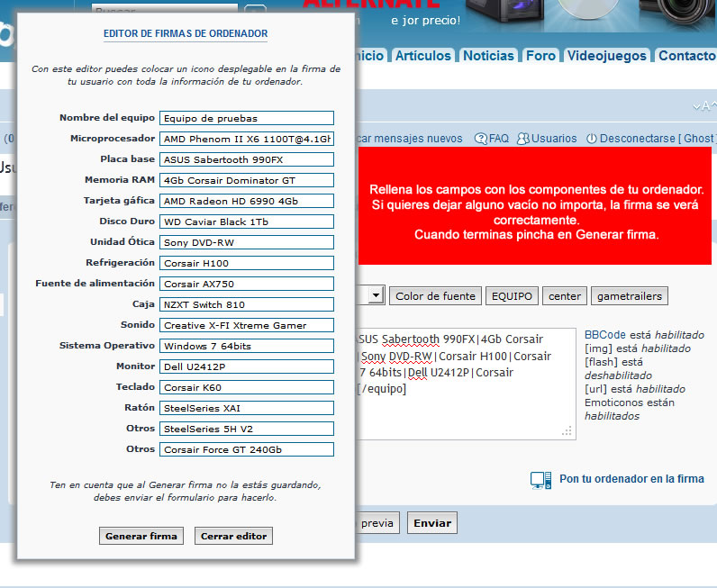Click the Editor de firmas de ordenador title
Viewport: 717px width, 588px height.
(x=186, y=33)
